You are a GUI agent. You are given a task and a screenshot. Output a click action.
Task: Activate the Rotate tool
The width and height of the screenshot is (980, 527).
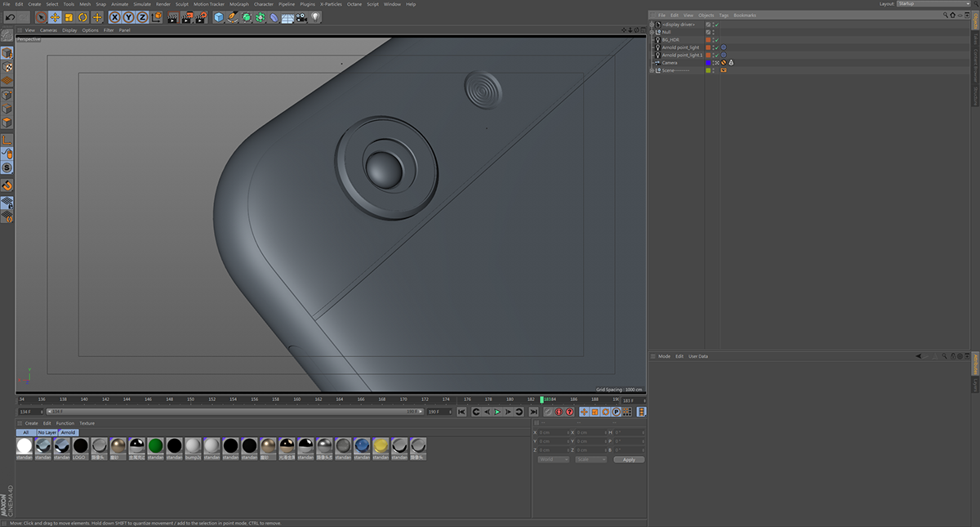[x=82, y=16]
